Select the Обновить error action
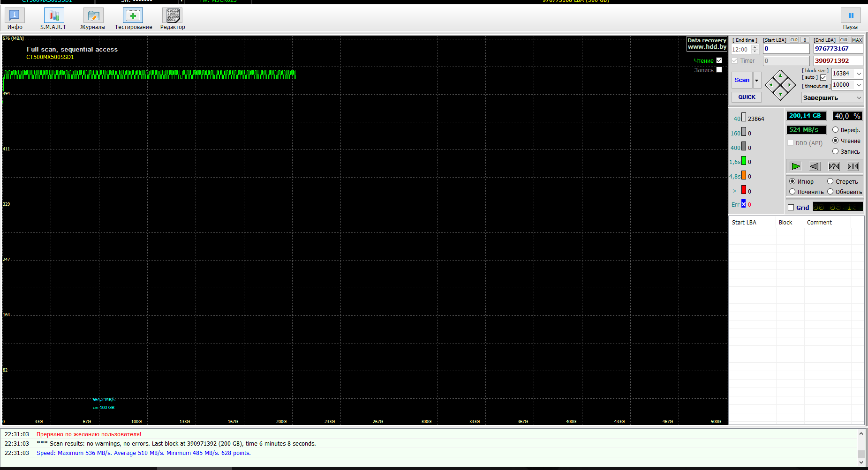 [x=830, y=192]
